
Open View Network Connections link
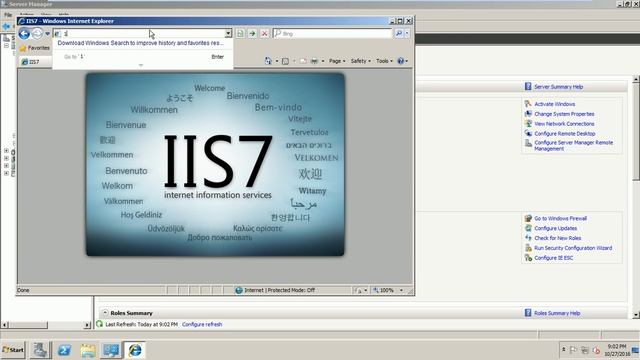(x=564, y=124)
